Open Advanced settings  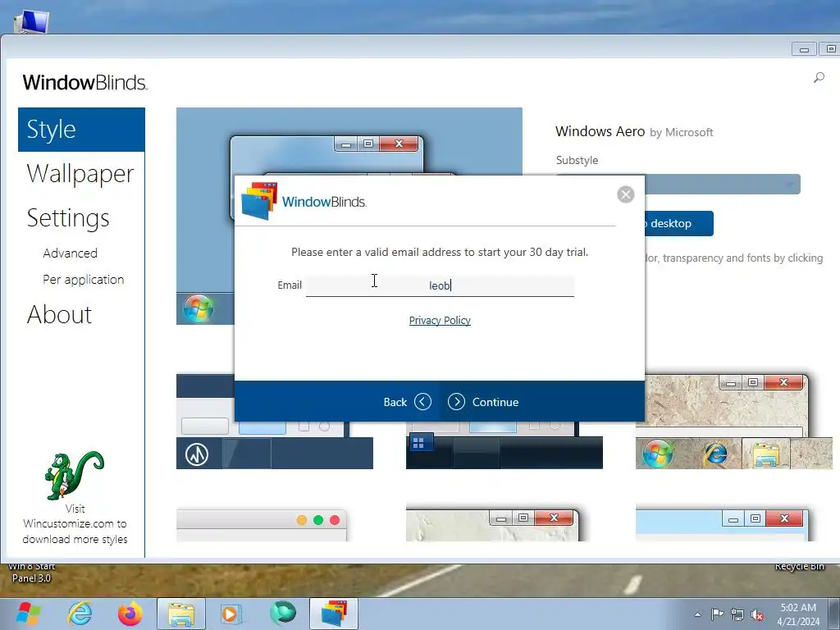(71, 253)
